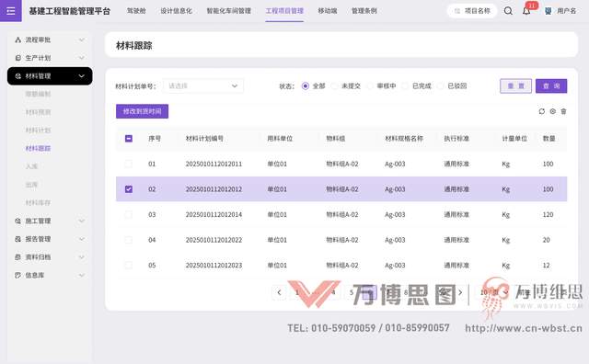Click the 材料管理 sidebar icon
The height and width of the screenshot is (364, 589).
pyautogui.click(x=17, y=76)
